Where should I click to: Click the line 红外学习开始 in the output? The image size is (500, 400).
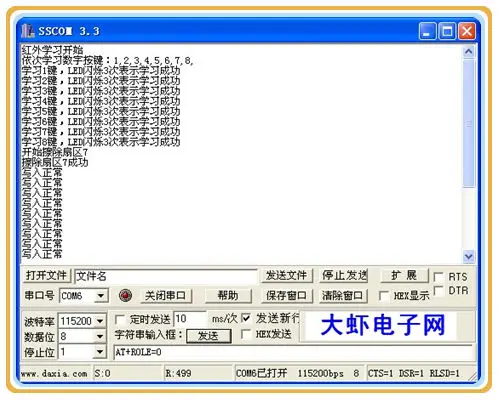(x=52, y=50)
